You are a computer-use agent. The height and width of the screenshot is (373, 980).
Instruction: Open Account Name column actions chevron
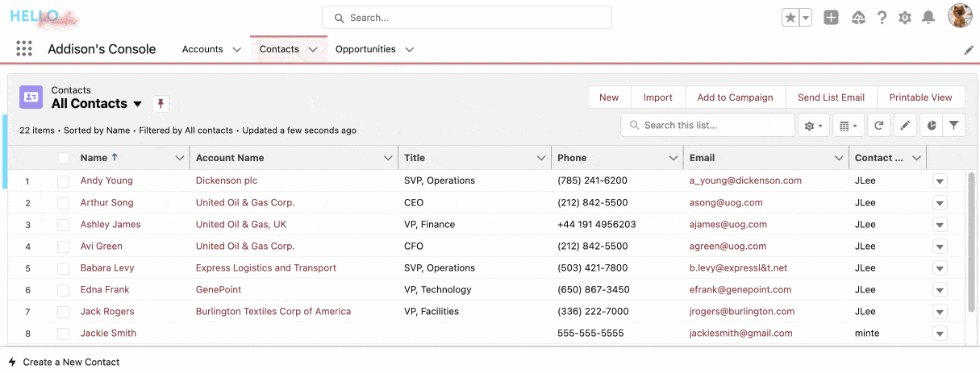coord(388,158)
